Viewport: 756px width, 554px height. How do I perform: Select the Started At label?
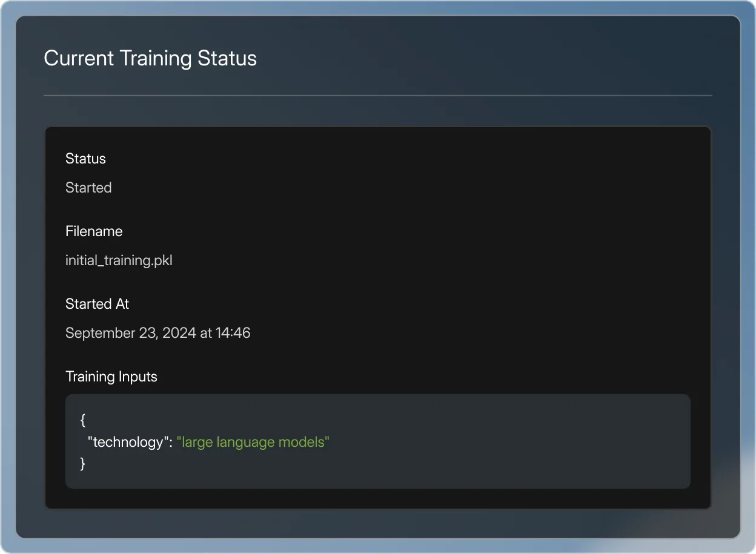click(97, 304)
